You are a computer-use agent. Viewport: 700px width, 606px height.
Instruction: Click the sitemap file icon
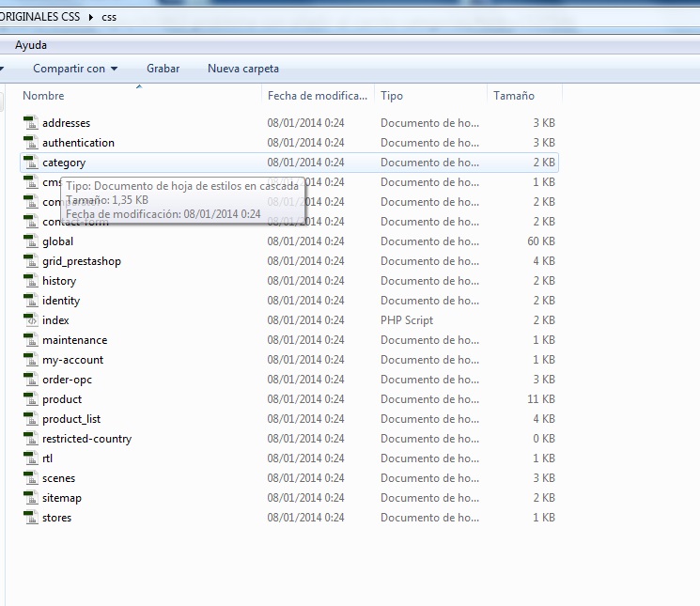(31, 498)
